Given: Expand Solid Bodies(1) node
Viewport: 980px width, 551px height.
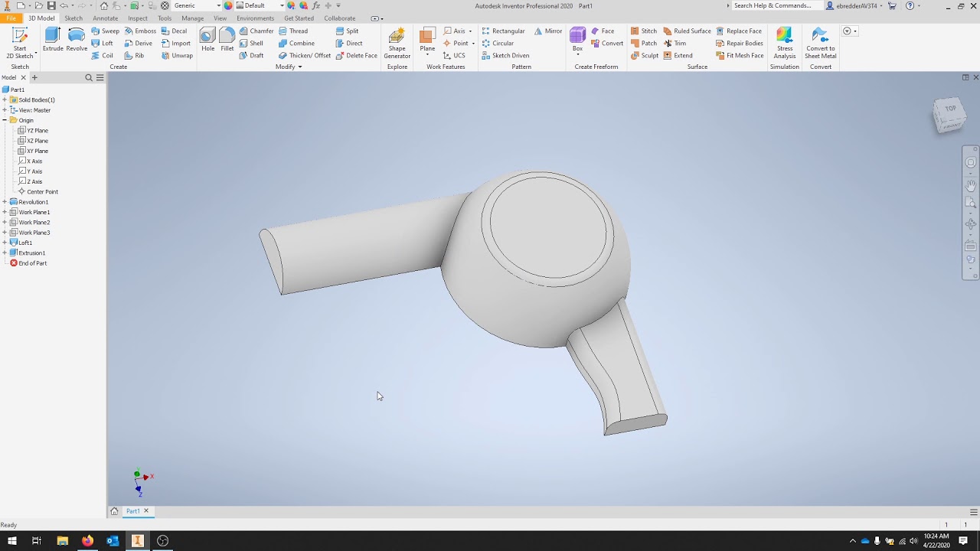Looking at the screenshot, I should point(5,99).
